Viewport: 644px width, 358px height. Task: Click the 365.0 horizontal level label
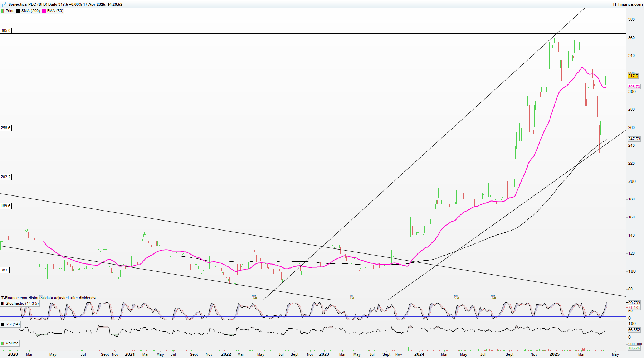(6, 30)
